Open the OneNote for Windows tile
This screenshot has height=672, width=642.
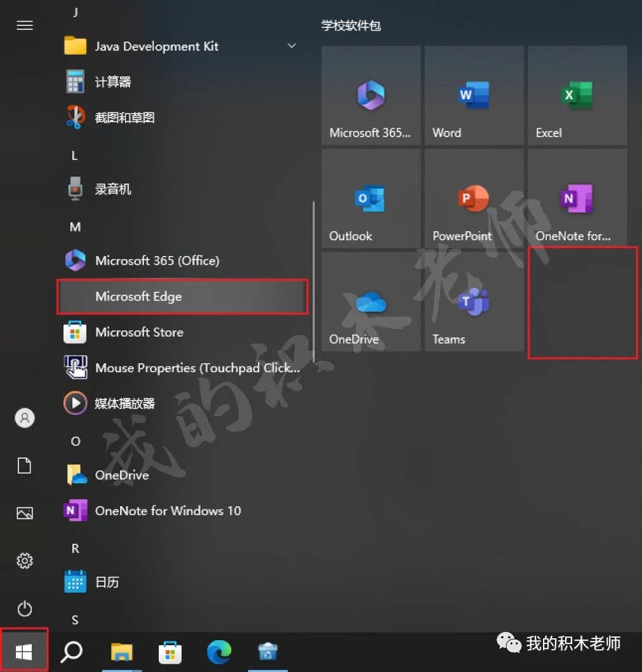[x=577, y=198]
